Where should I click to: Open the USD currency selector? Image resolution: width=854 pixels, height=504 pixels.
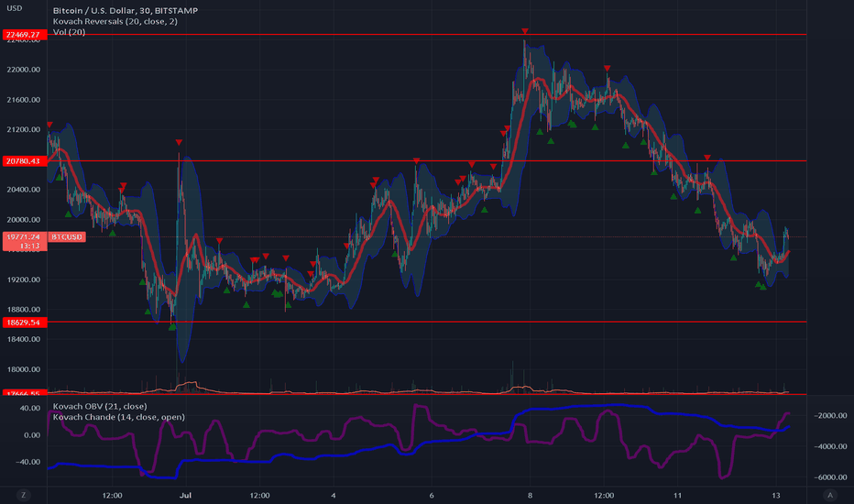tap(14, 8)
